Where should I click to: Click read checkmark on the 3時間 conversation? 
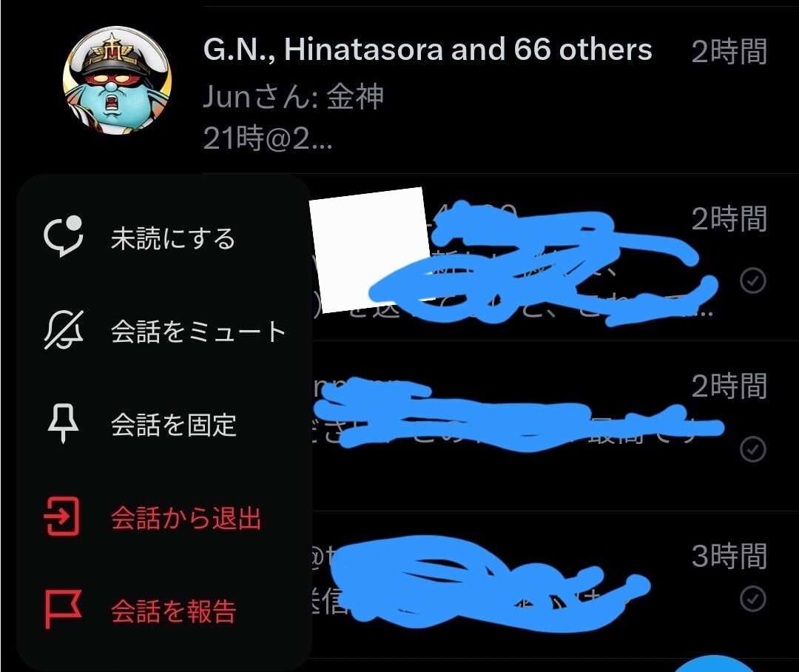(x=753, y=598)
